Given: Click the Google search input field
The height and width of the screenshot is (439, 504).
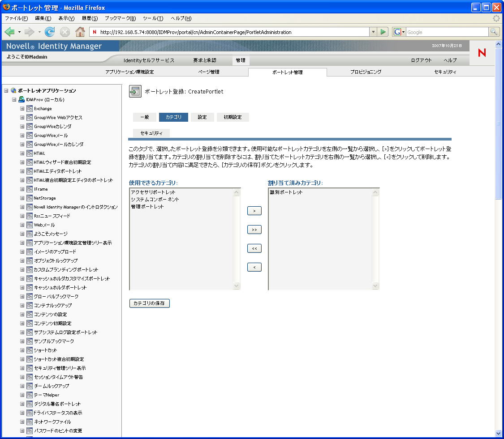Looking at the screenshot, I should pyautogui.click(x=447, y=32).
